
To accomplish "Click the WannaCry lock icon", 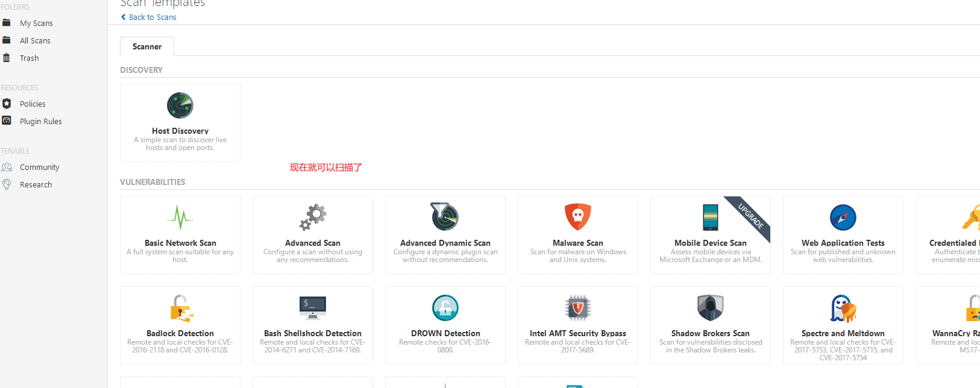I will (x=973, y=308).
